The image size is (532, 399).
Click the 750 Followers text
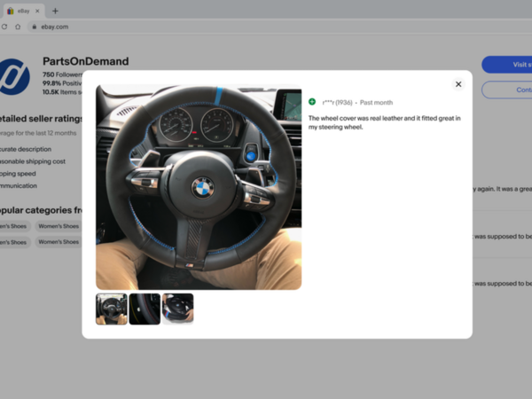[62, 74]
